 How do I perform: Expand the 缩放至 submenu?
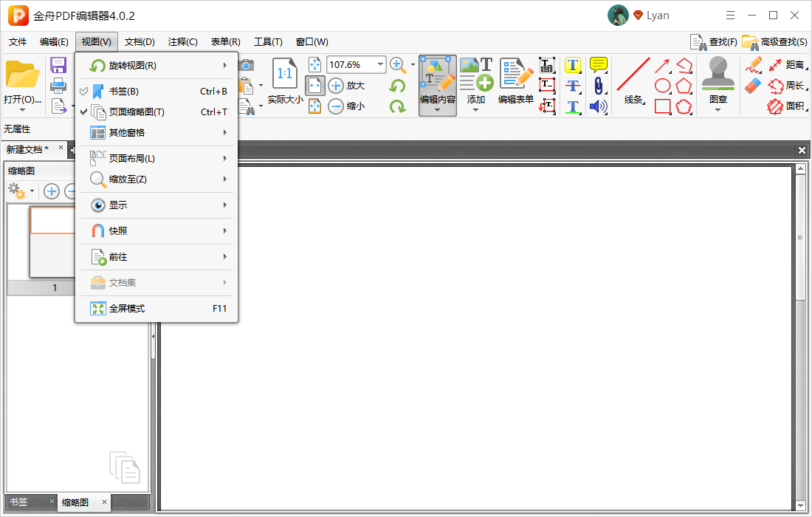156,179
